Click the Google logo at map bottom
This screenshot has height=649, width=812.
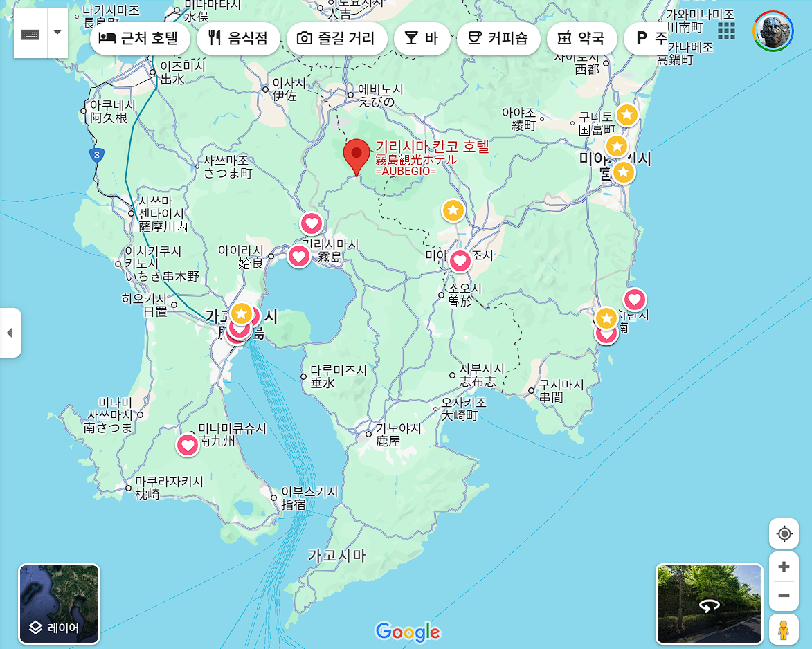[408, 632]
